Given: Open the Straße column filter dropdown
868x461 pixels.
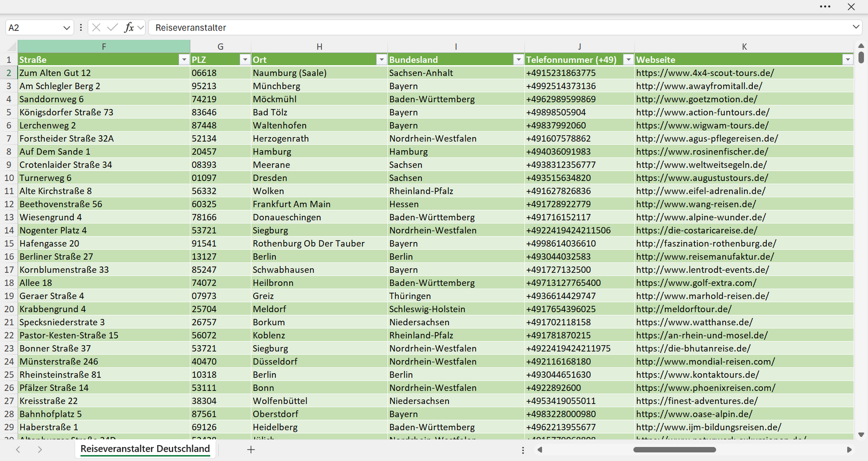Looking at the screenshot, I should click(184, 59).
